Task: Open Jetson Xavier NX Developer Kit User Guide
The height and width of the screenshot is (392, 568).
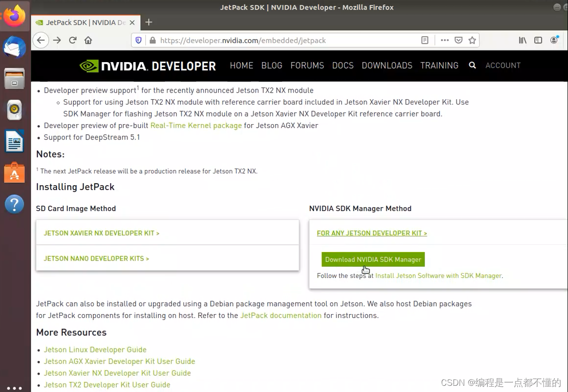Action: point(118,373)
